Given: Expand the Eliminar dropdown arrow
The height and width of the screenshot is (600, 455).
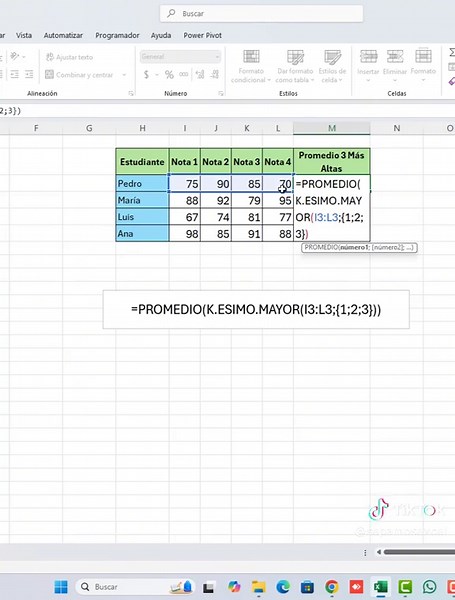Looking at the screenshot, I should [395, 80].
